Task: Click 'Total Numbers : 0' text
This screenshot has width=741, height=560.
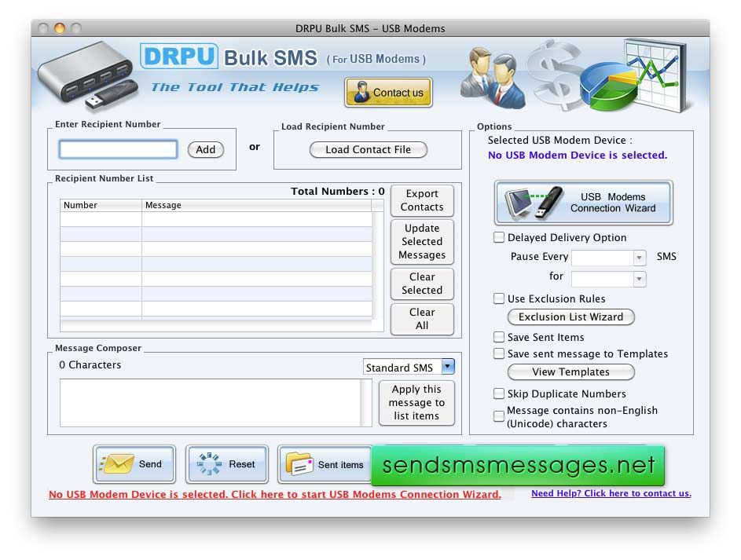Action: pos(337,191)
